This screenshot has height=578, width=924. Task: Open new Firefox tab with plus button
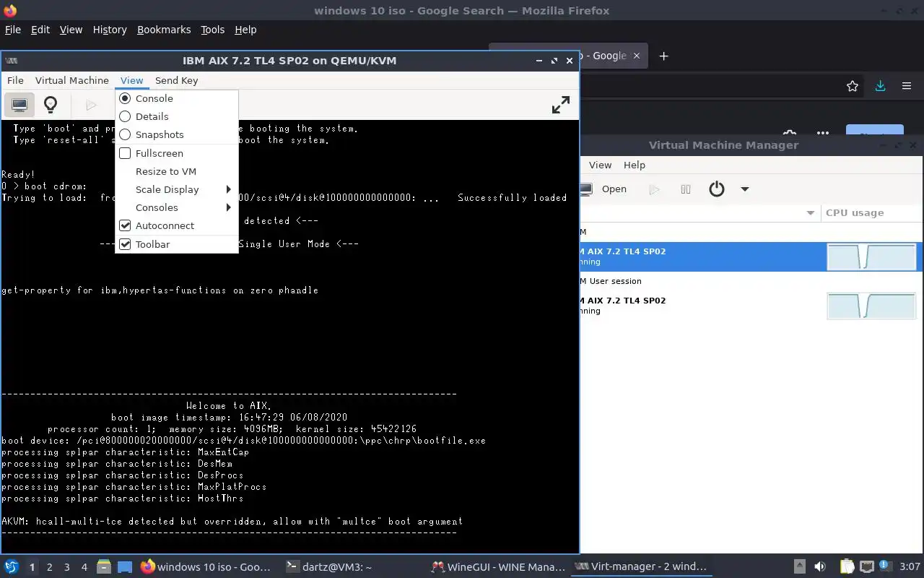click(x=664, y=56)
